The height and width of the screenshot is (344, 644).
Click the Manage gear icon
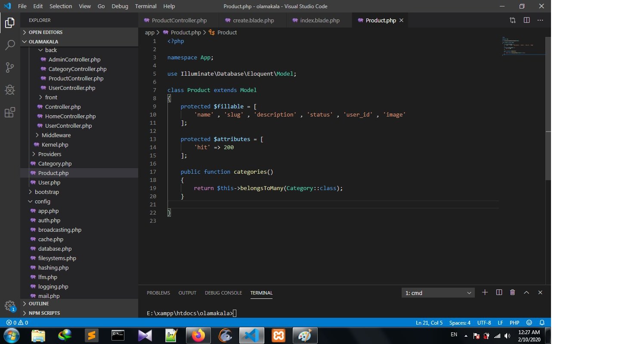coord(10,306)
